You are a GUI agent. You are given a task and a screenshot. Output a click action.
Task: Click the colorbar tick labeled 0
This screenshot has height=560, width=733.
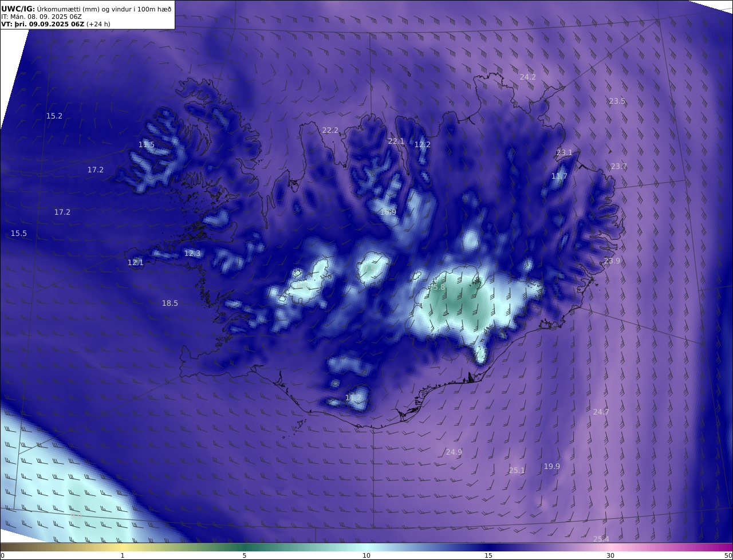point(2,555)
